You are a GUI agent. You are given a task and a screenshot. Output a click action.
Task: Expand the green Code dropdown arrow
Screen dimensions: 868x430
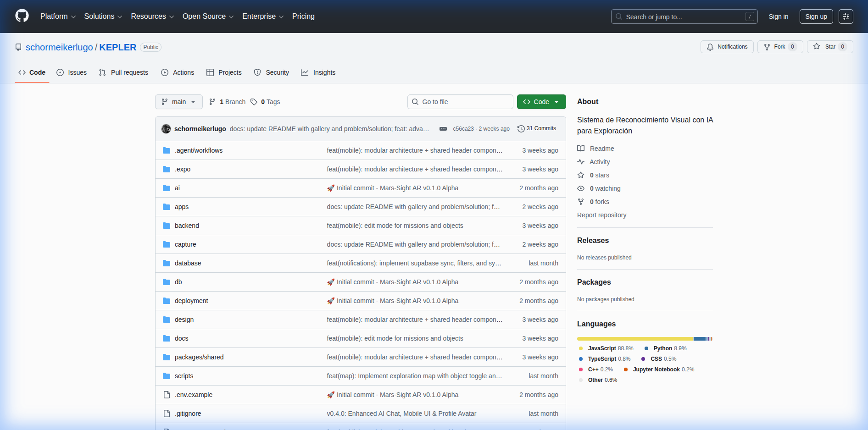[557, 102]
